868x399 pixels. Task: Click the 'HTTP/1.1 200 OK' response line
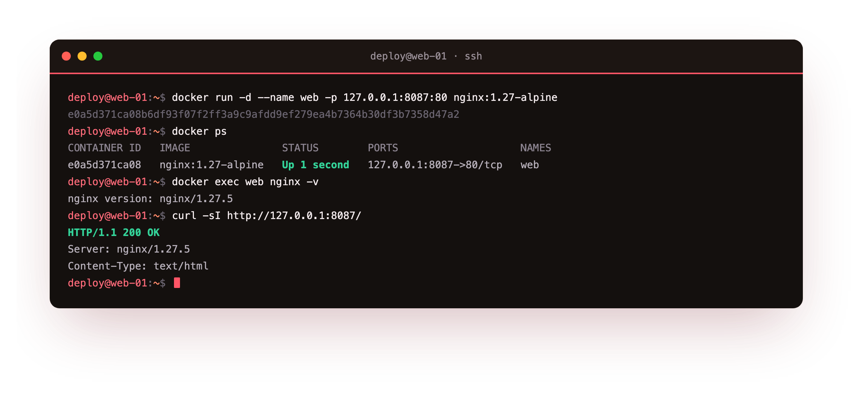(114, 233)
